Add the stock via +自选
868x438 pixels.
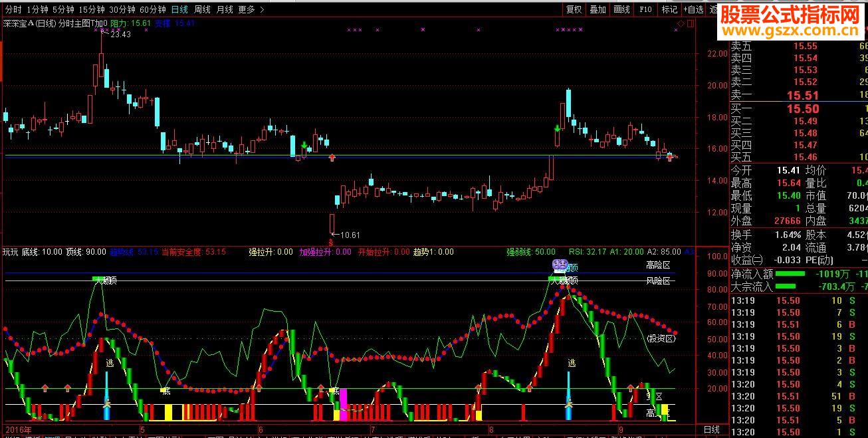692,9
